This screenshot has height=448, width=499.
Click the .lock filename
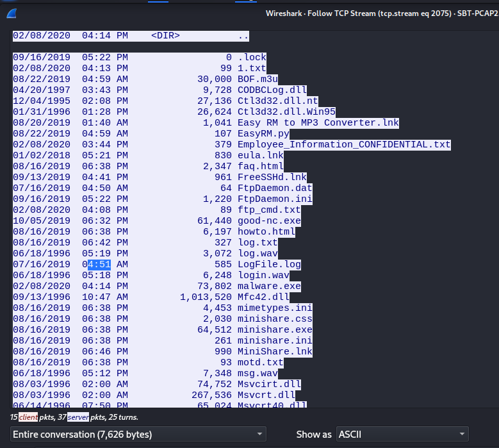pyautogui.click(x=252, y=57)
